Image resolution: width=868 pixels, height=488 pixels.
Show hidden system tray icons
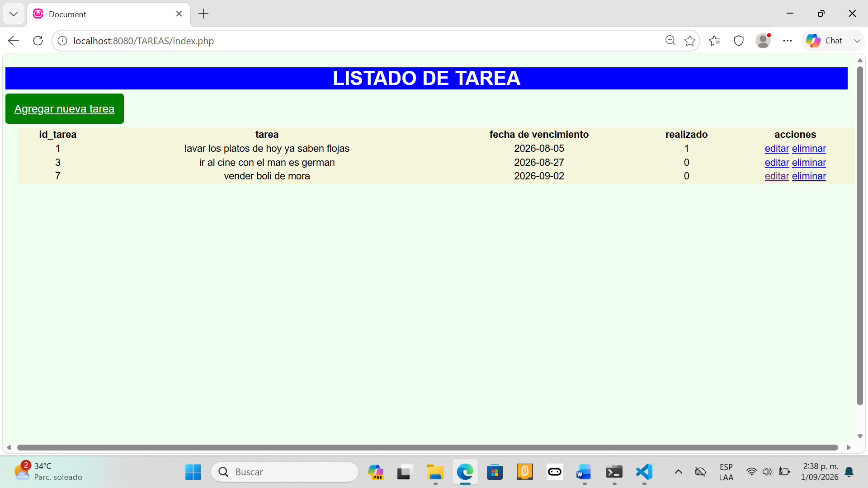[x=679, y=472]
